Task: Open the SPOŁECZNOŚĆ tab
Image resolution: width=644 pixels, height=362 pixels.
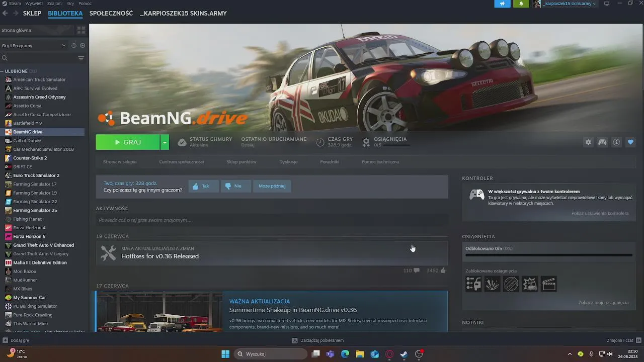Action: 111,14
